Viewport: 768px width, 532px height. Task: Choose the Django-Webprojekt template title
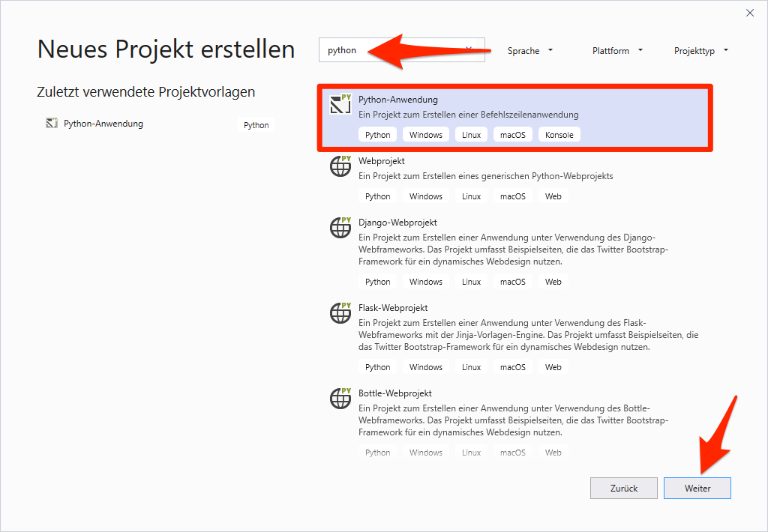coord(397,223)
